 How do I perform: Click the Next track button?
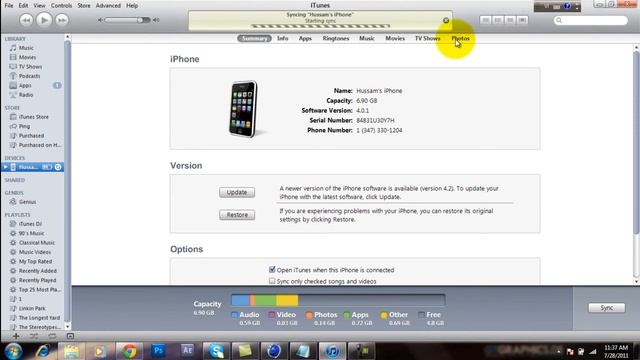click(62, 20)
